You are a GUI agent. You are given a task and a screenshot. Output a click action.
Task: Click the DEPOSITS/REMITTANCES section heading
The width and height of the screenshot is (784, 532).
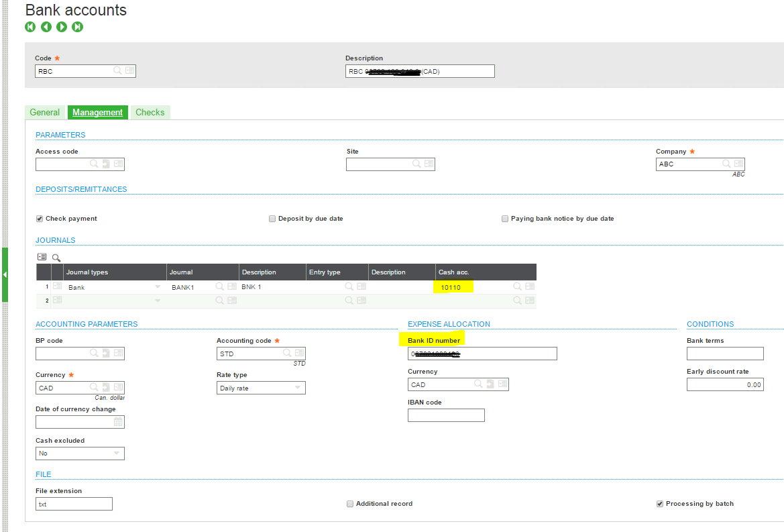(x=81, y=189)
